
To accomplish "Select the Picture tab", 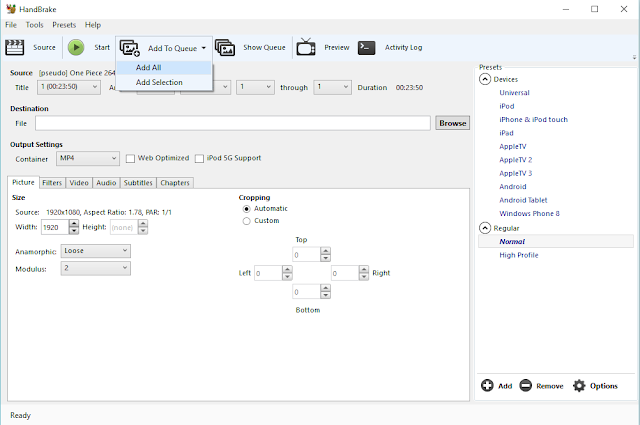I will pyautogui.click(x=23, y=182).
